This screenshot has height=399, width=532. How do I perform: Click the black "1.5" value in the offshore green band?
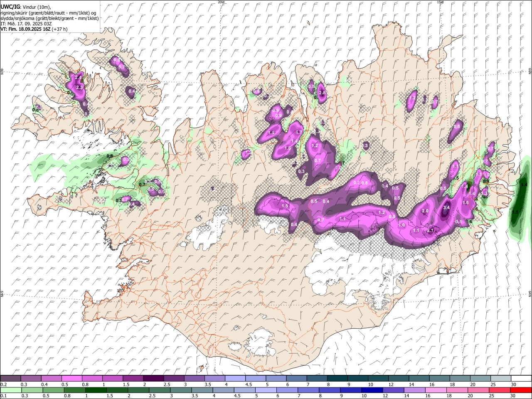point(515,212)
